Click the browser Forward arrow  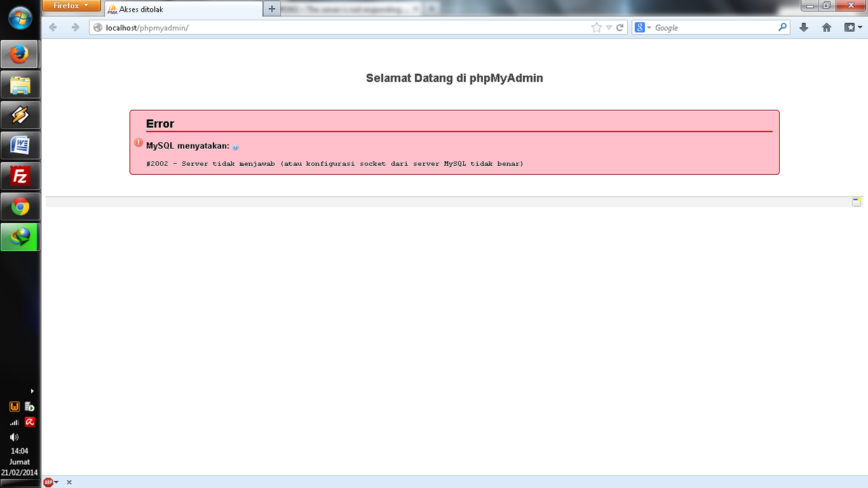click(75, 28)
